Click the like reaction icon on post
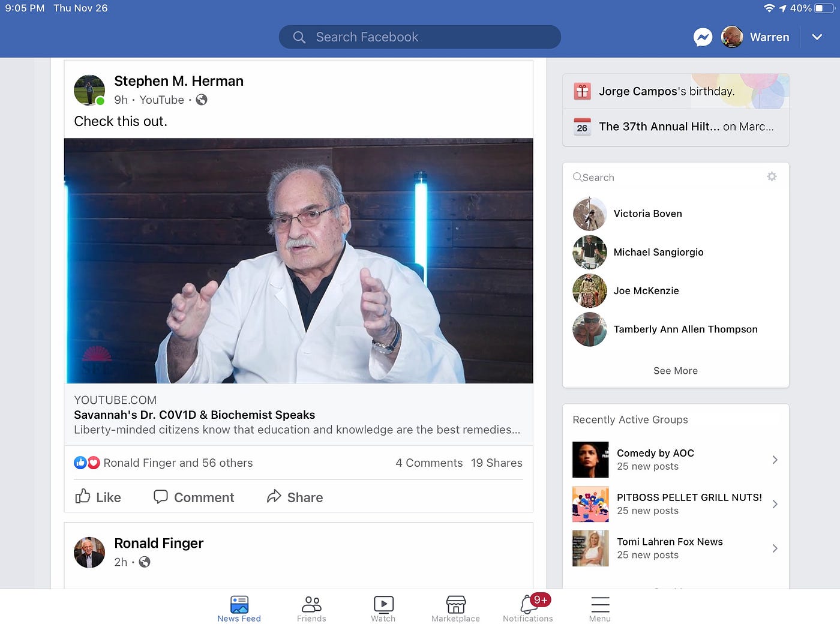840x630 pixels. click(80, 463)
